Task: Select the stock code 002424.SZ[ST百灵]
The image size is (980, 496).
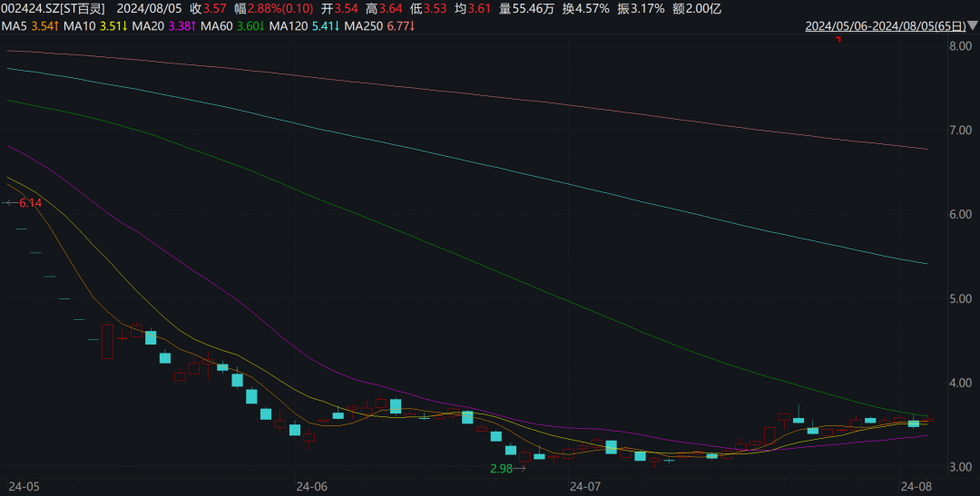Action: point(54,9)
